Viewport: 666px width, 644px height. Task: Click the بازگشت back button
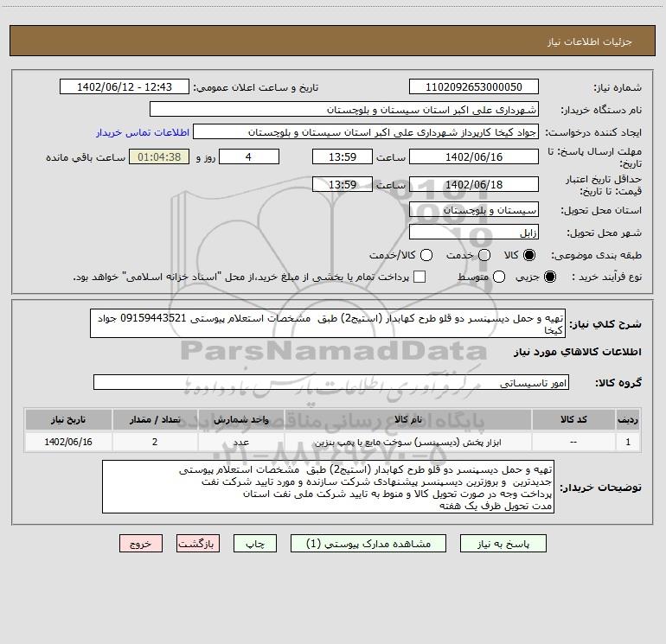click(x=198, y=544)
